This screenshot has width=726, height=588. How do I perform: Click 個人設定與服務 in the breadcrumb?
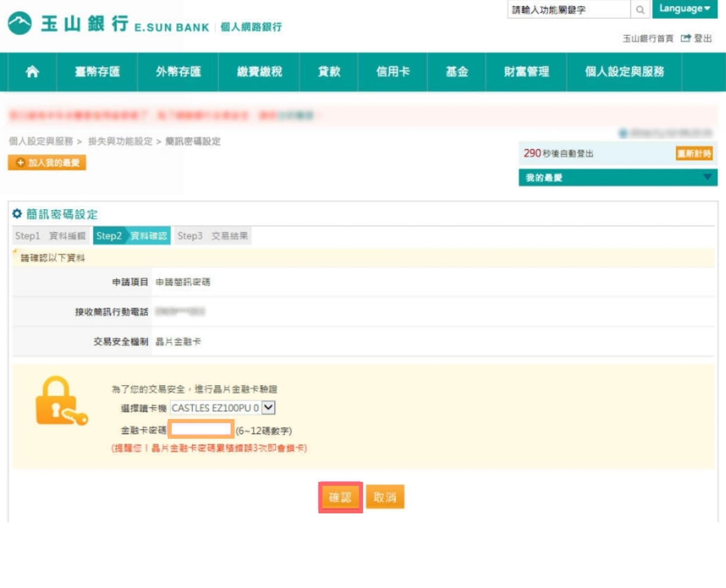click(x=41, y=141)
